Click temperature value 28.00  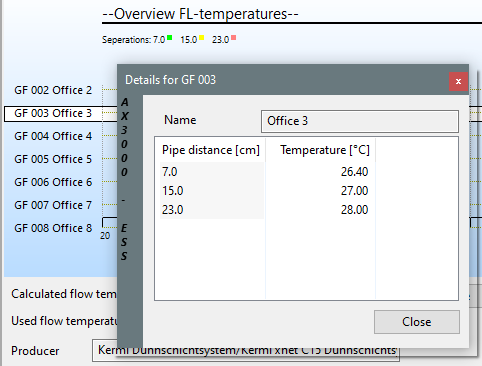pyautogui.click(x=354, y=210)
